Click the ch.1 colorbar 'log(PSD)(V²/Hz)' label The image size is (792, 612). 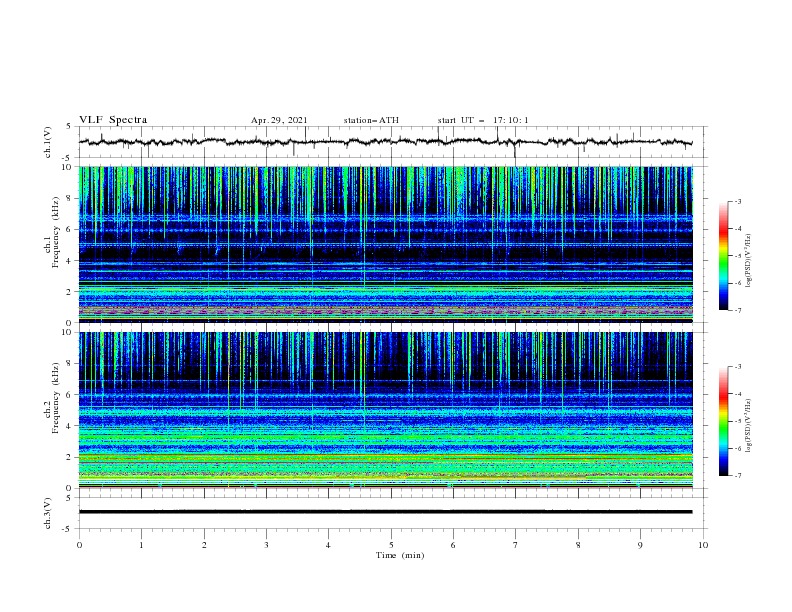point(748,261)
